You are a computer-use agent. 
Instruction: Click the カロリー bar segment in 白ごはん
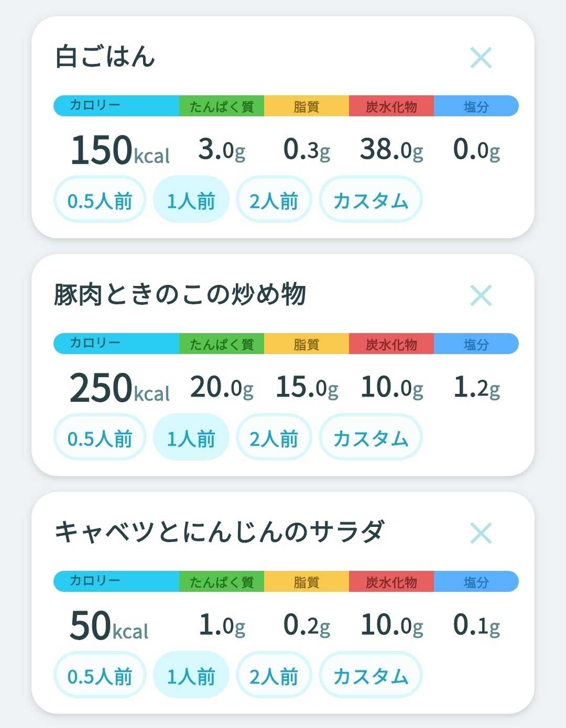[x=116, y=106]
